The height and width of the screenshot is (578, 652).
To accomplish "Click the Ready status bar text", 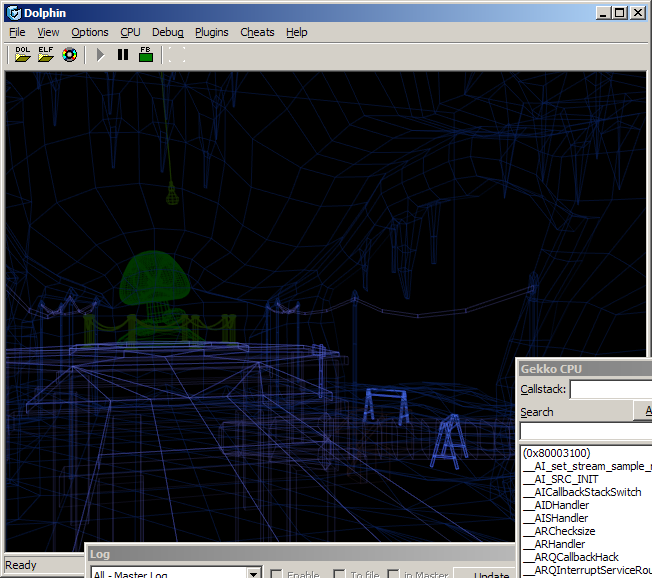I will coord(21,565).
